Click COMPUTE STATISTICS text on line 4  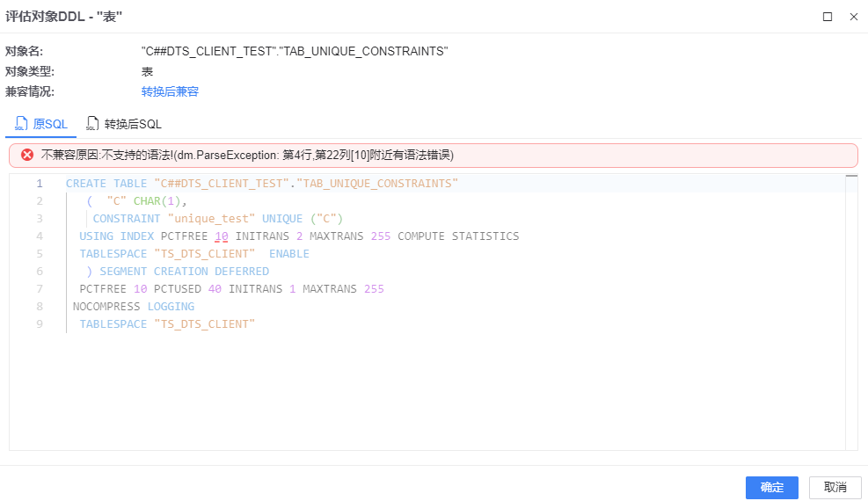[458, 236]
